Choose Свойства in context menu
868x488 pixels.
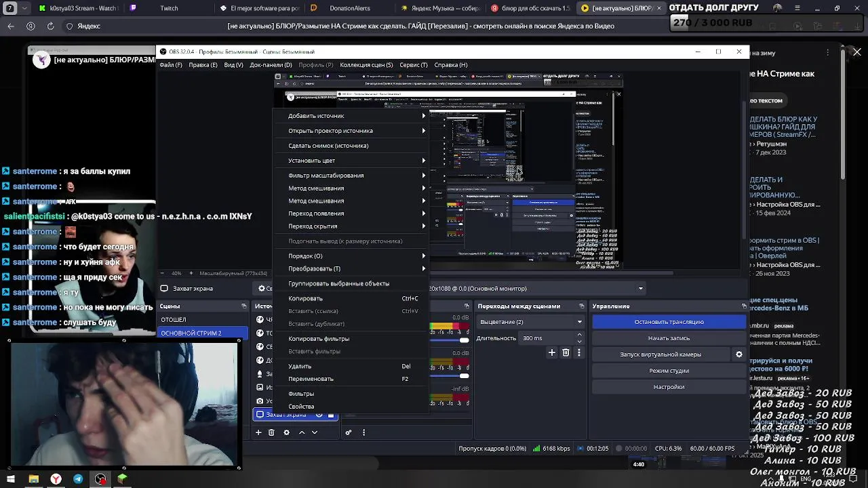[x=351, y=407]
